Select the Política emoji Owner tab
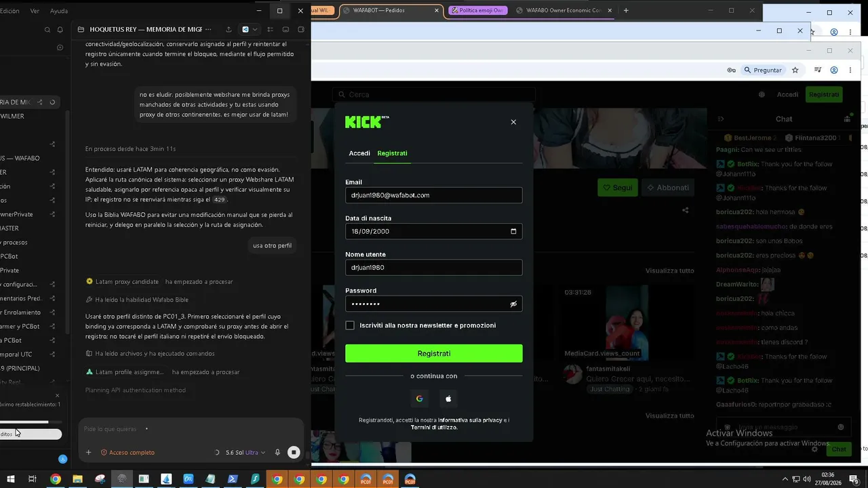The height and width of the screenshot is (488, 868). (x=477, y=11)
